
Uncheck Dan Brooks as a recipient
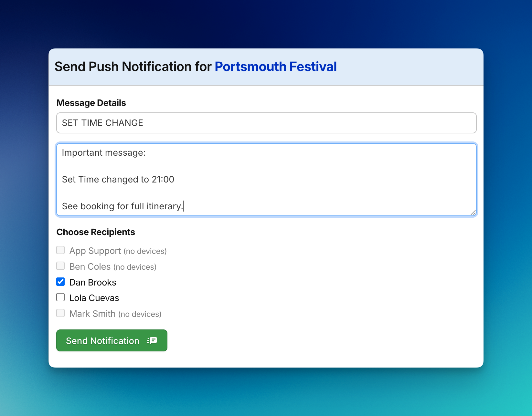click(x=60, y=282)
